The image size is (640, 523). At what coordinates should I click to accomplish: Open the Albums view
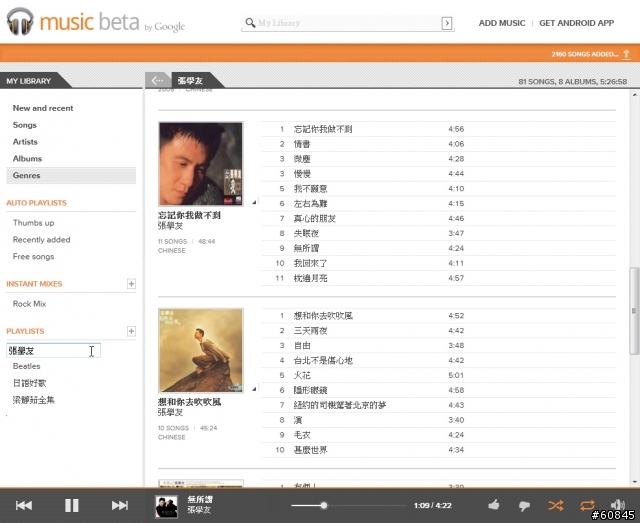click(x=27, y=158)
